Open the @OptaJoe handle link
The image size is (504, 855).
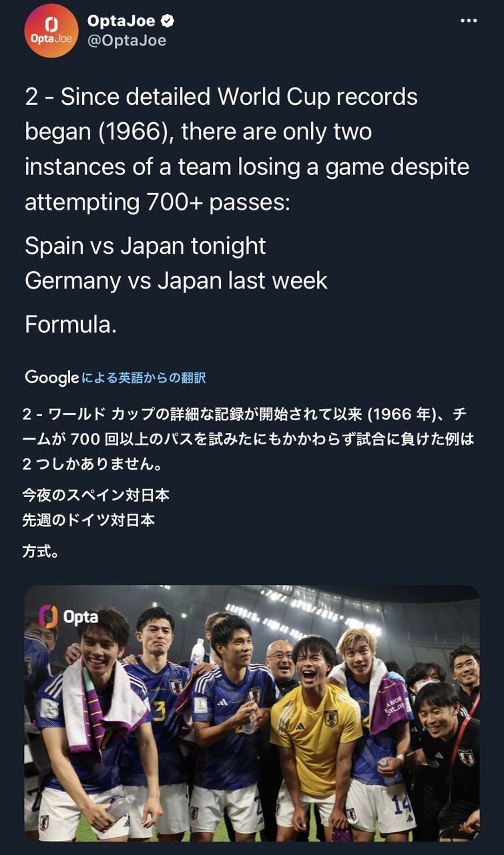(127, 41)
